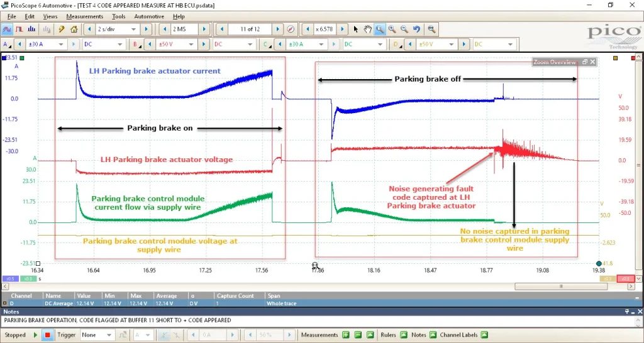
Task: Open the Help menu
Action: [x=179, y=16]
